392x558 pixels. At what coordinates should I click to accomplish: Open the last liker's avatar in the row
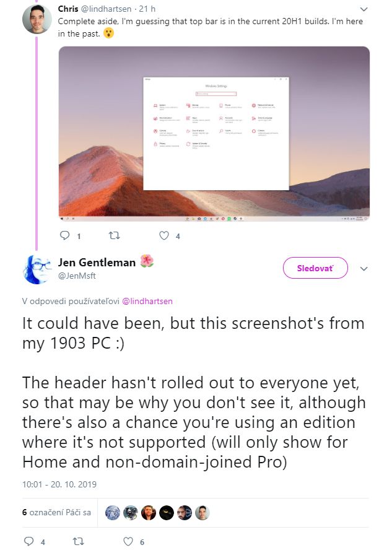[202, 513]
